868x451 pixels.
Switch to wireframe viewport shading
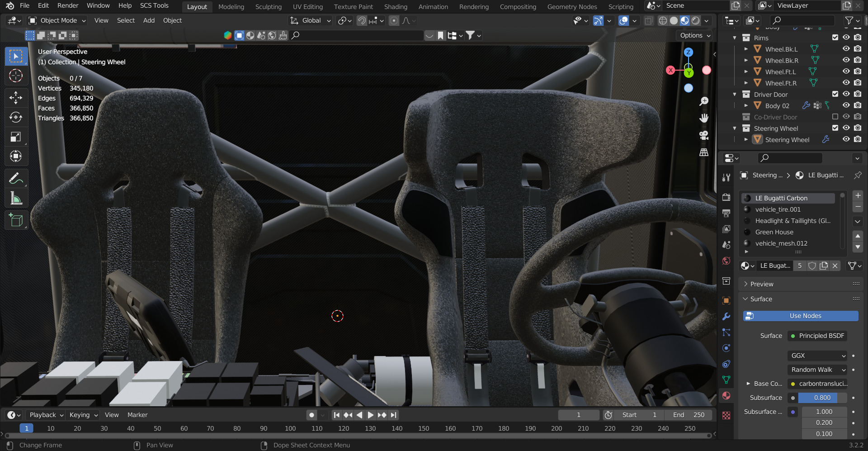pos(663,21)
